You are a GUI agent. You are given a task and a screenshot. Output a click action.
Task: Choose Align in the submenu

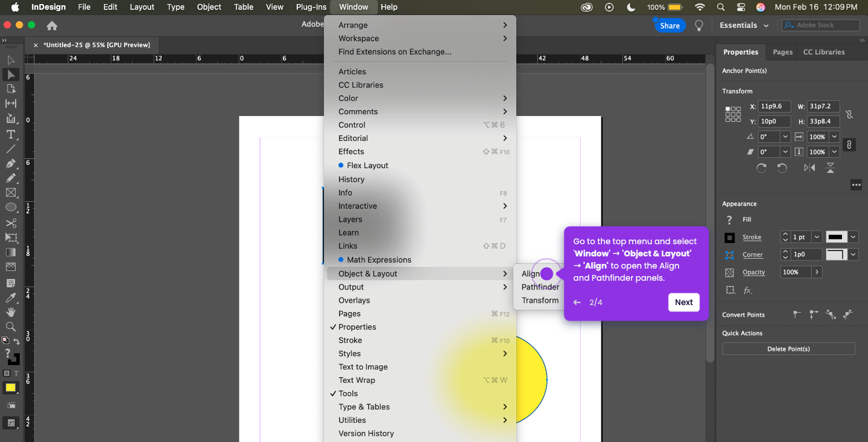[531, 274]
